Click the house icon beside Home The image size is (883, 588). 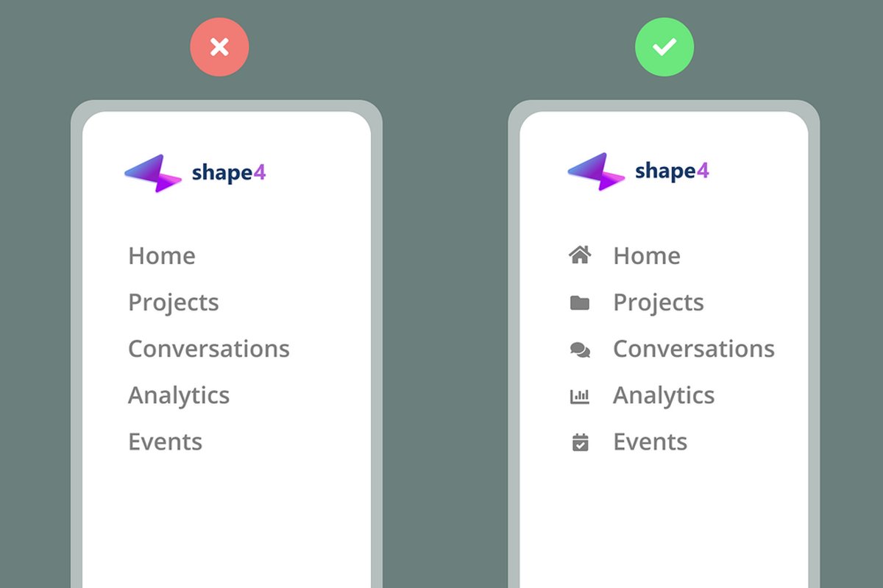[580, 255]
